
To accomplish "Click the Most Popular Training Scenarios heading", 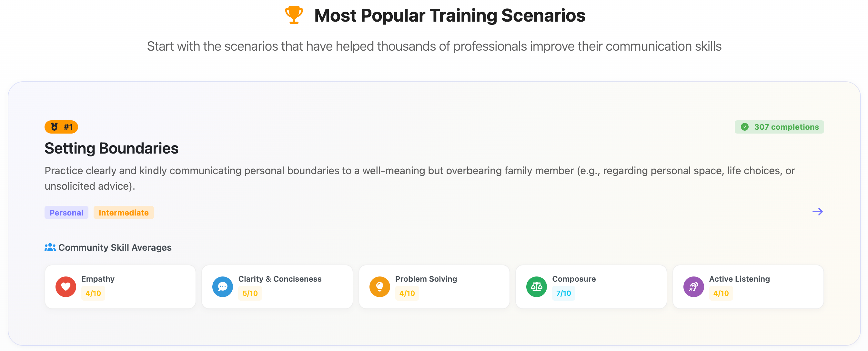I will click(449, 15).
